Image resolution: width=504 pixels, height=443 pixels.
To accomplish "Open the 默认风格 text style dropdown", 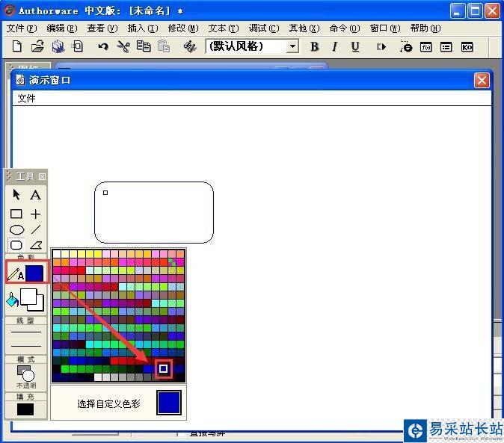I will [x=292, y=46].
